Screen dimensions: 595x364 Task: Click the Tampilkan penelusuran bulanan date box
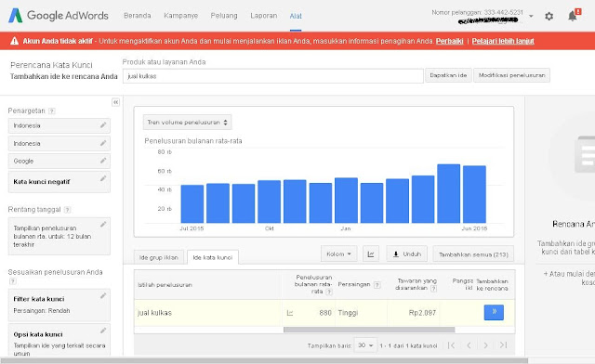click(x=59, y=236)
